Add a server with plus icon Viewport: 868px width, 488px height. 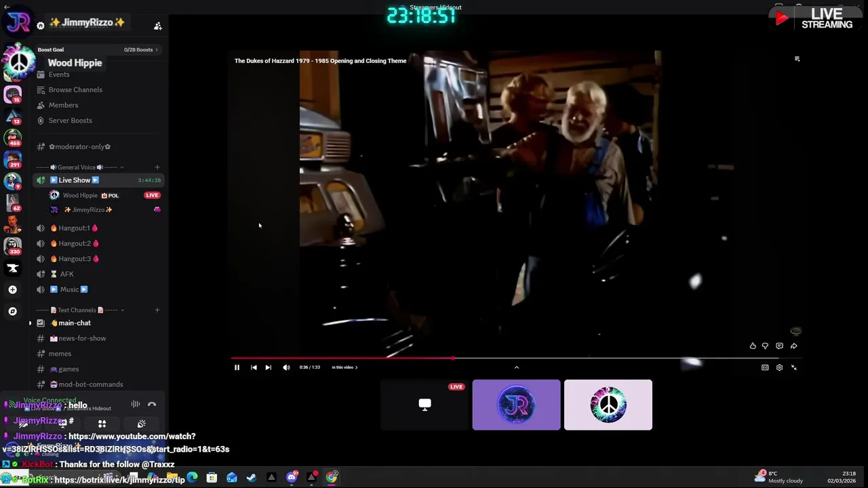point(12,289)
